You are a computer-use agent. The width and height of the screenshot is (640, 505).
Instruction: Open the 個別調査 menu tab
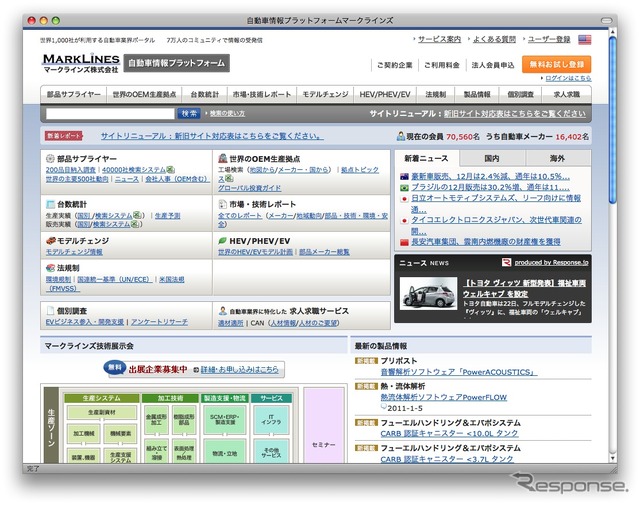click(x=520, y=94)
